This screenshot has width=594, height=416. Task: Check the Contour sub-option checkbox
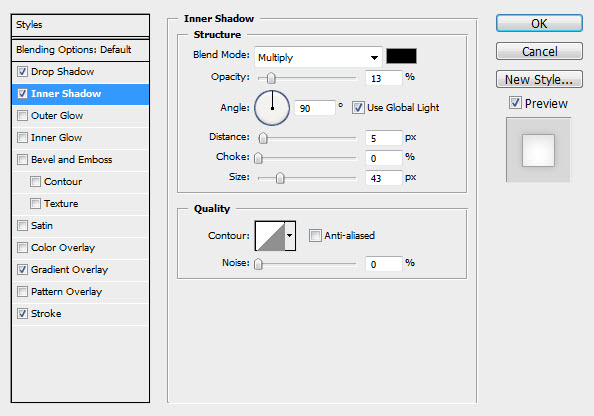35,181
